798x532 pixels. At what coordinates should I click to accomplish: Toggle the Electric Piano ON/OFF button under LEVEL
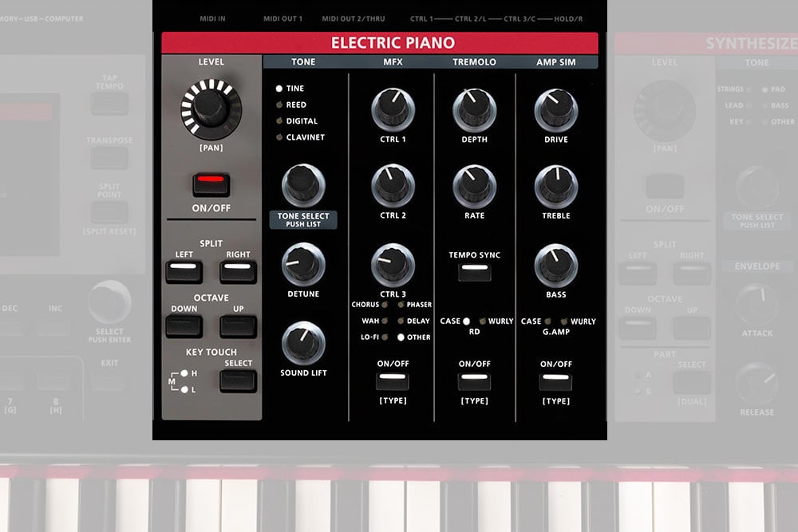click(x=211, y=183)
